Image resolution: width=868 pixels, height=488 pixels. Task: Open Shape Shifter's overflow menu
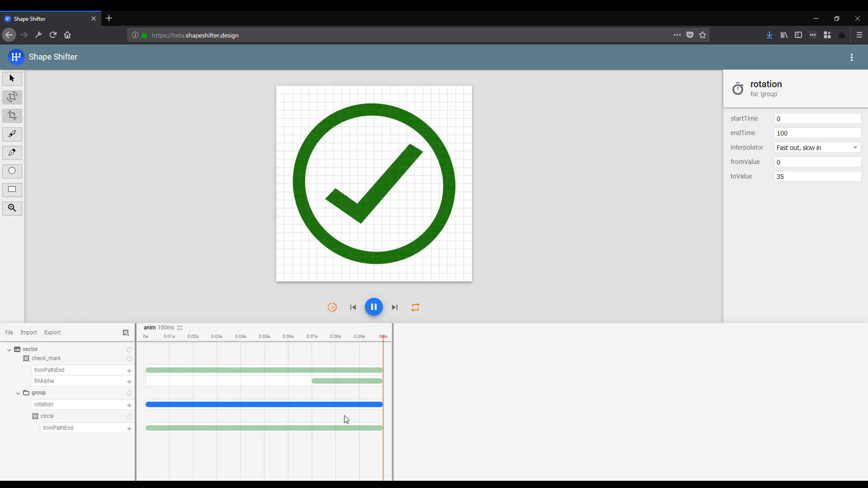pos(852,57)
